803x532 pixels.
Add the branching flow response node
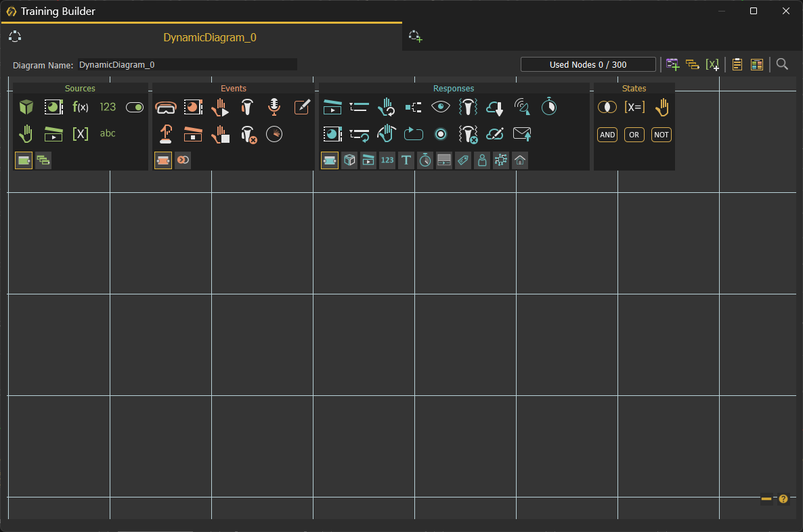[413, 107]
